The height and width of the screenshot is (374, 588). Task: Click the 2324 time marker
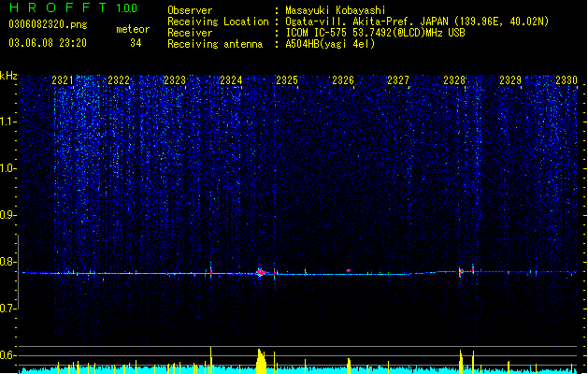tap(231, 80)
